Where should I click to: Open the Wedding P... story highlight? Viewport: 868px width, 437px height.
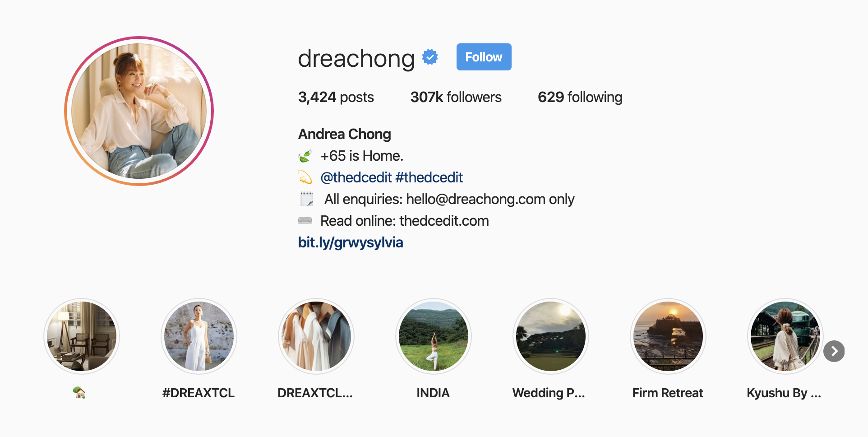[x=551, y=336]
